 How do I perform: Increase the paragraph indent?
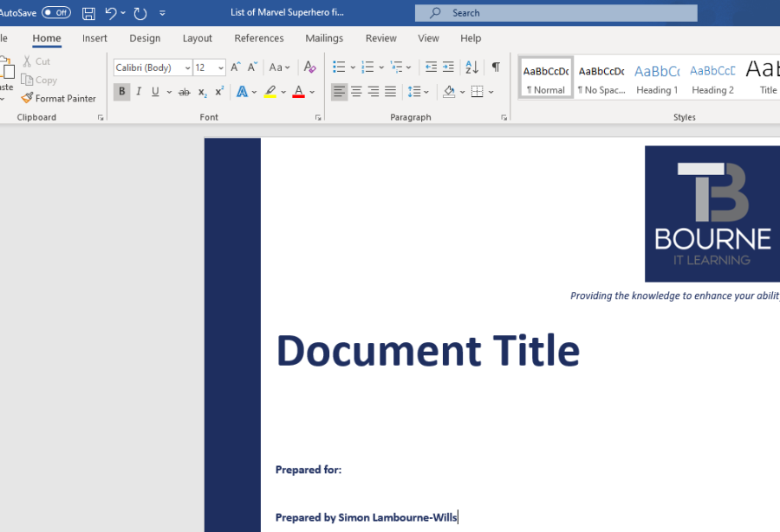click(448, 68)
